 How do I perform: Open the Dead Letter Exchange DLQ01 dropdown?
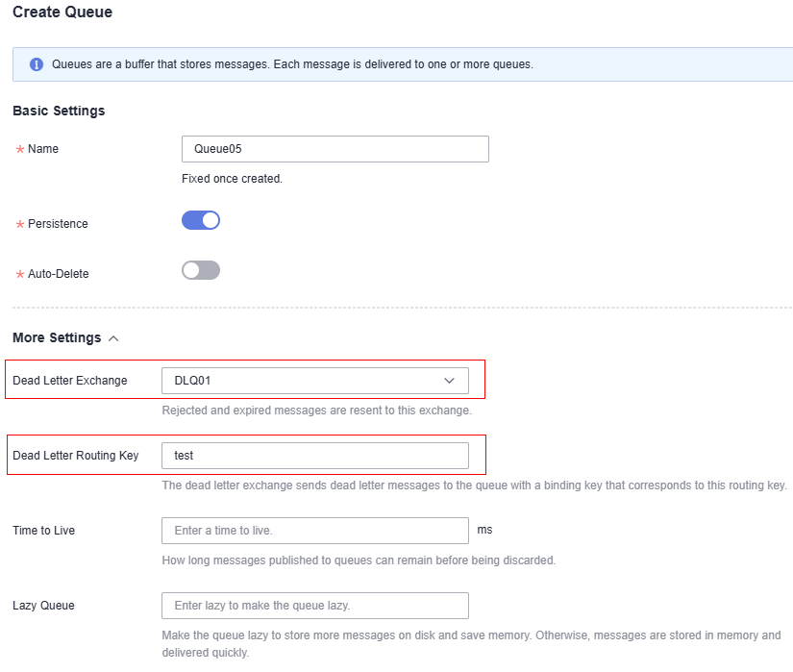pyautogui.click(x=315, y=381)
